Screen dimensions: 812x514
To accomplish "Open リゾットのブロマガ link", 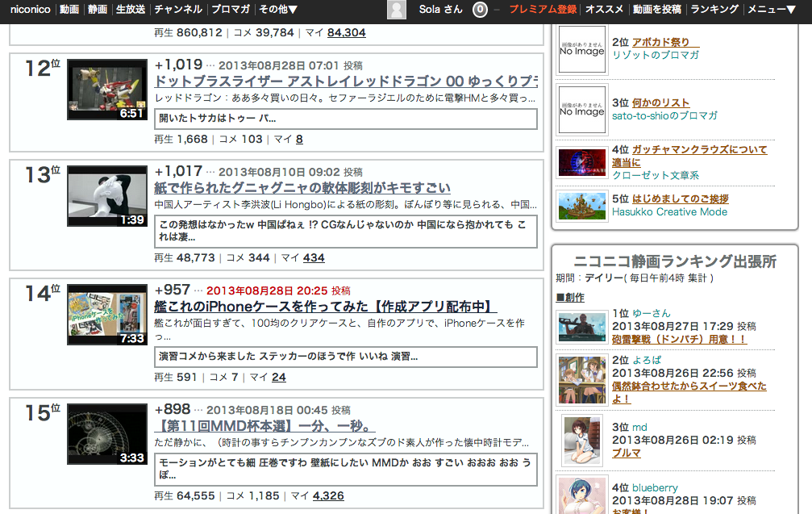I will pyautogui.click(x=655, y=55).
